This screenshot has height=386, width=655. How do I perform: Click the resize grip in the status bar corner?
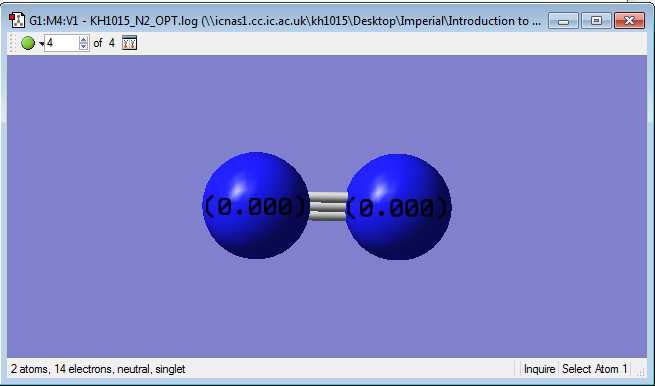(640, 371)
